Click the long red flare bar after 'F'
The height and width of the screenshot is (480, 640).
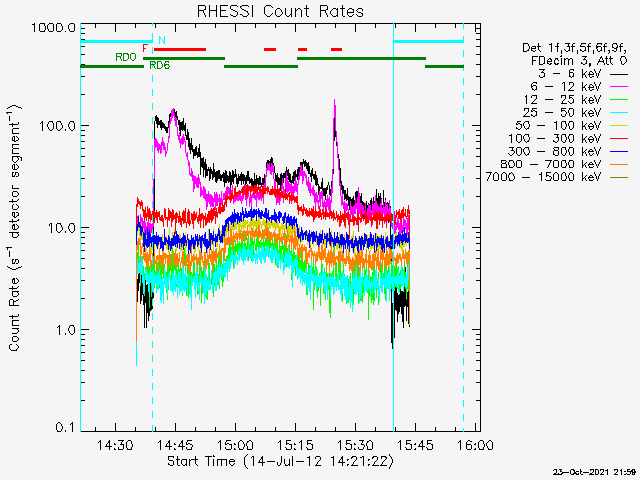(180, 50)
